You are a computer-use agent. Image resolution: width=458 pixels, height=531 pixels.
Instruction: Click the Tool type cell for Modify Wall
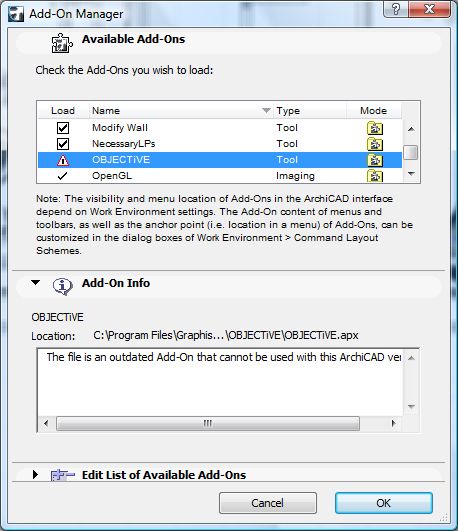click(x=287, y=128)
